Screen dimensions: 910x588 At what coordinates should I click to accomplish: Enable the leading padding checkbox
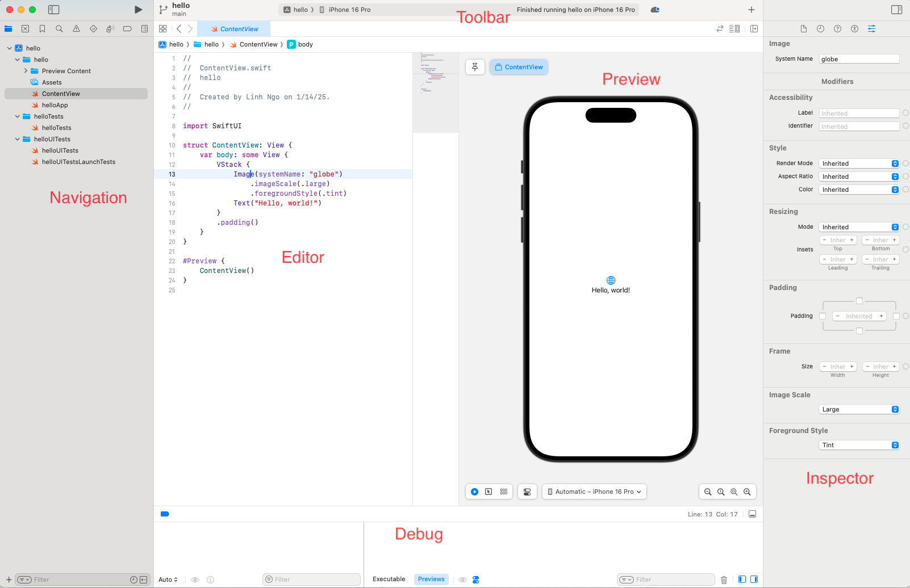pyautogui.click(x=823, y=316)
